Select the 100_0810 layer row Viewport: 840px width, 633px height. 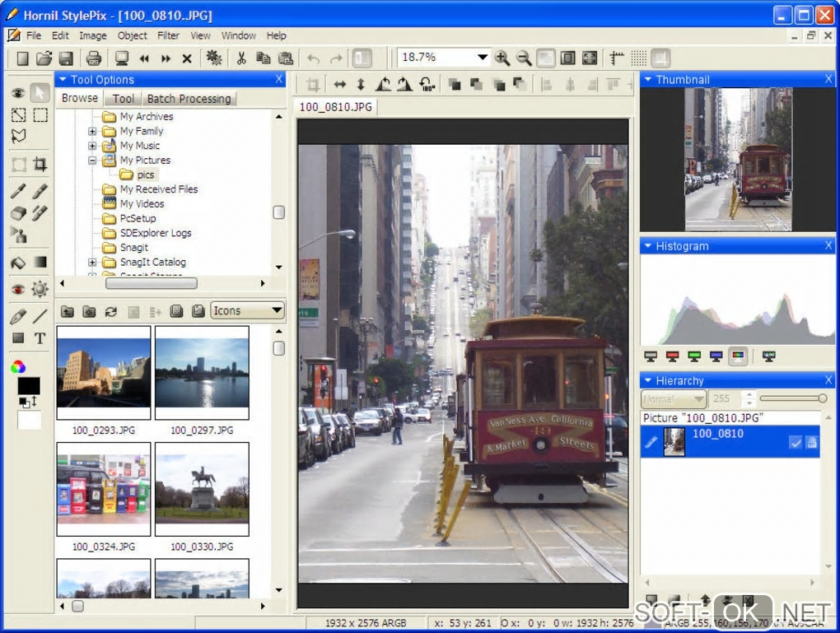click(730, 442)
